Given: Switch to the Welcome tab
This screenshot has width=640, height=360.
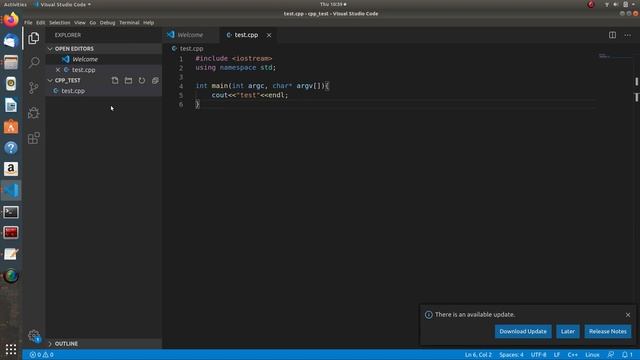Looking at the screenshot, I should 190,35.
